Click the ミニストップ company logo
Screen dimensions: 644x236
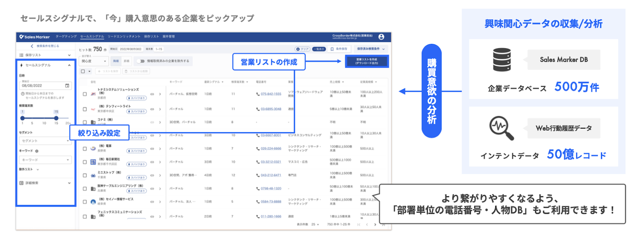(93, 175)
